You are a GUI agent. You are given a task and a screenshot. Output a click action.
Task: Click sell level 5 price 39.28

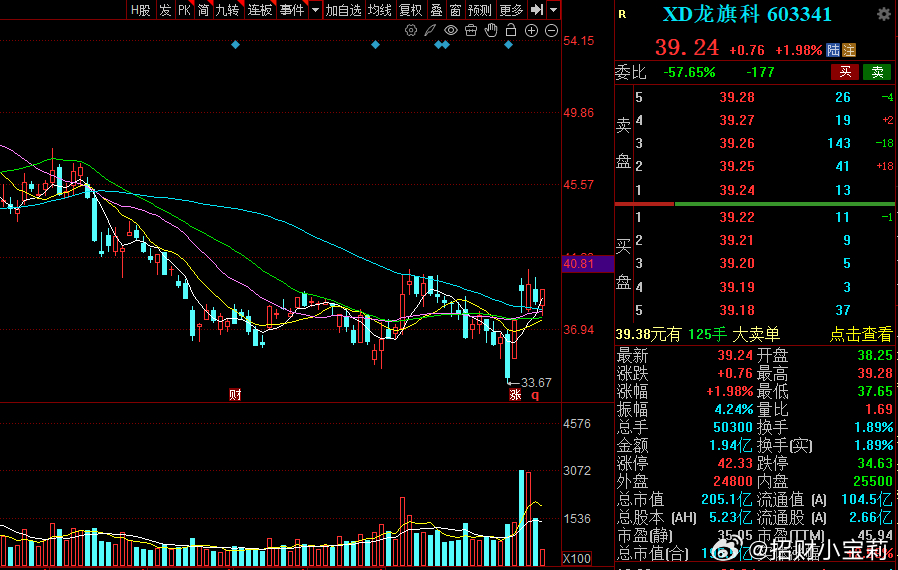point(737,97)
